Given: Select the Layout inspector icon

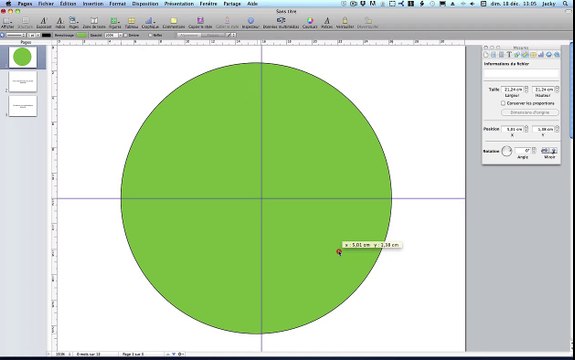Looking at the screenshot, I should (x=494, y=55).
